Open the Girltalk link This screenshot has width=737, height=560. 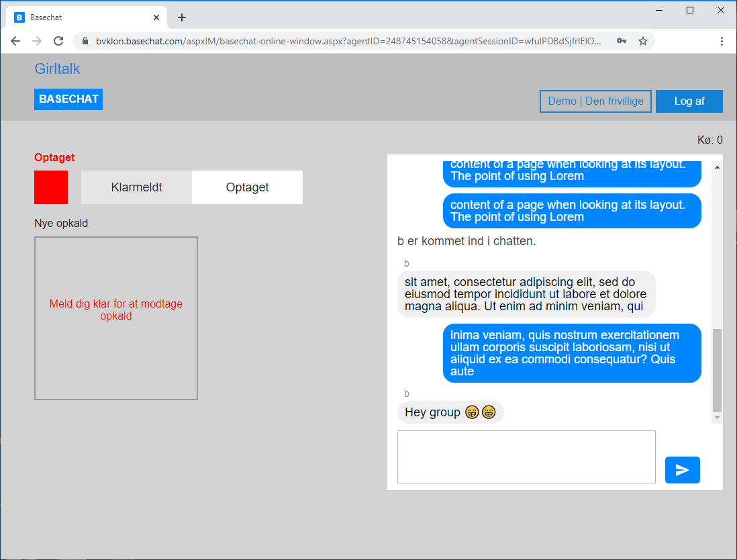click(x=57, y=68)
